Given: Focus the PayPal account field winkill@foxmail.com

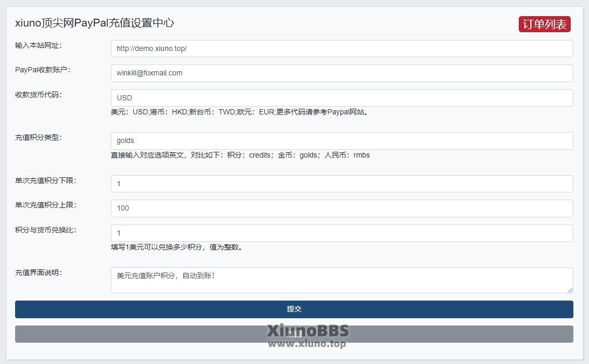Looking at the screenshot, I should [342, 73].
